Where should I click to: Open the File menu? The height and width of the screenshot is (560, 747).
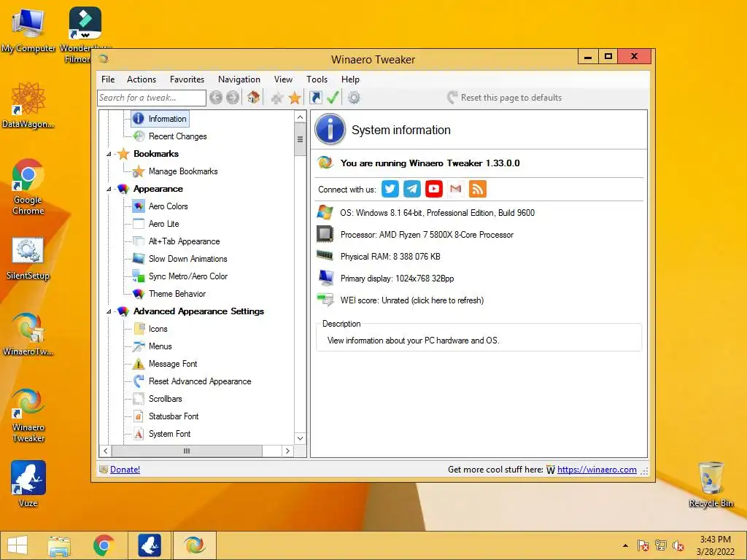(108, 79)
